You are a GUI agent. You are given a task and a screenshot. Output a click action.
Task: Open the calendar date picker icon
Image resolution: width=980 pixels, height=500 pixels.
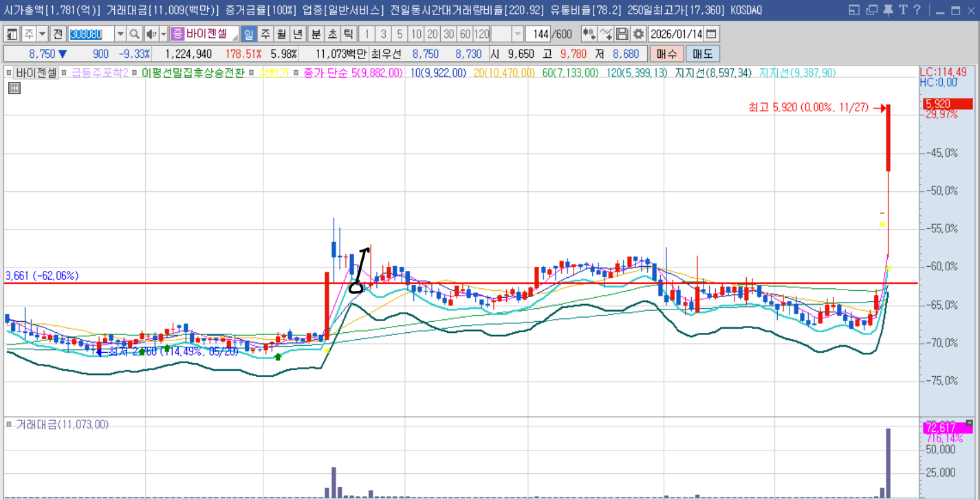click(x=712, y=34)
